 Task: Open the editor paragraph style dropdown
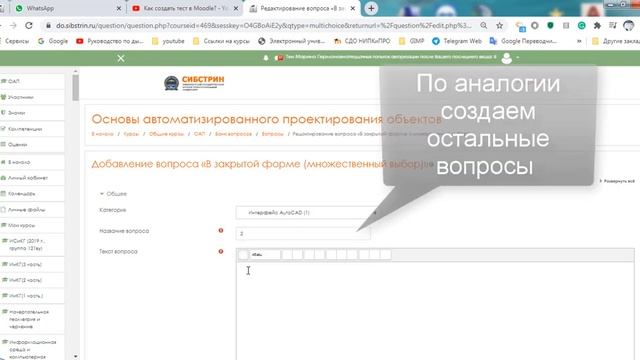(x=265, y=255)
